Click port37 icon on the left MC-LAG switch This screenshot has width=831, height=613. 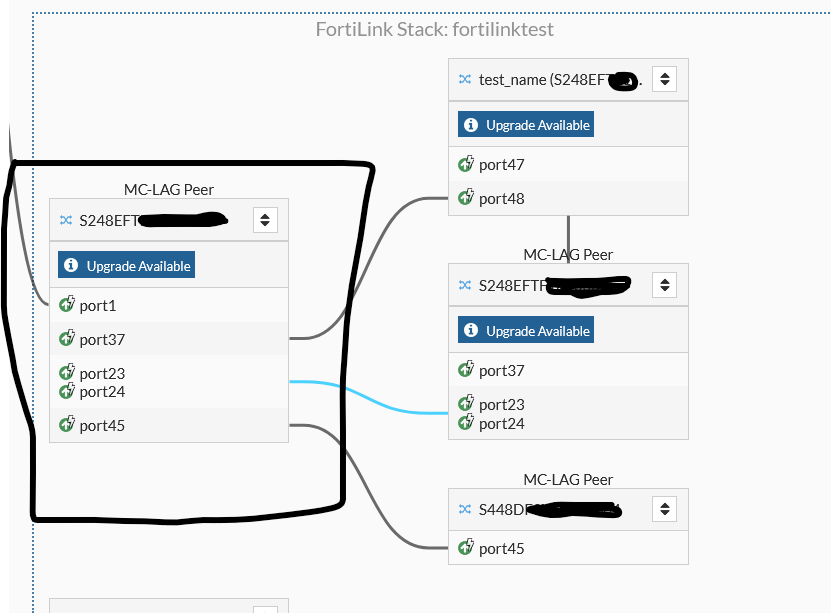tap(67, 339)
